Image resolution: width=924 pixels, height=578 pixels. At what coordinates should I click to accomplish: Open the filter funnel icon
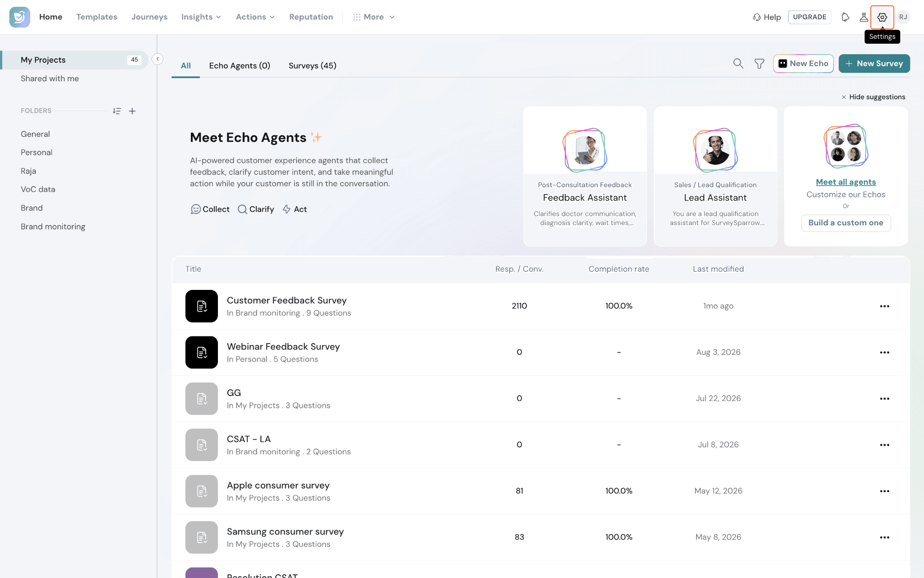pyautogui.click(x=759, y=64)
